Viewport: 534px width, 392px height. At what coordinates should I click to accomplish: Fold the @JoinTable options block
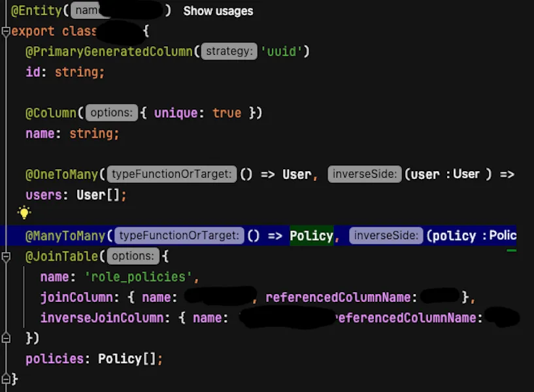[x=6, y=257]
